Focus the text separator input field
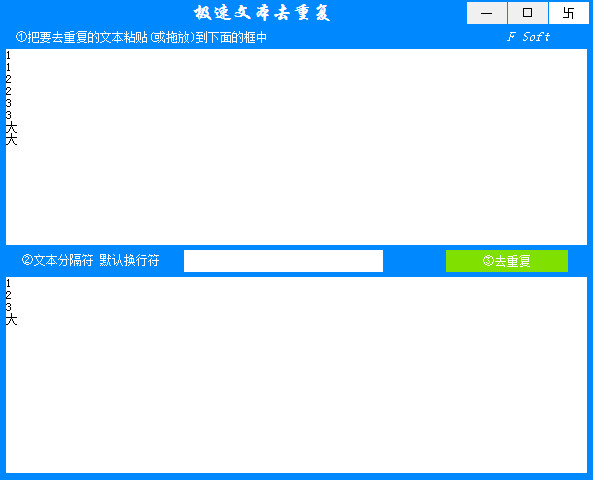 [x=283, y=261]
